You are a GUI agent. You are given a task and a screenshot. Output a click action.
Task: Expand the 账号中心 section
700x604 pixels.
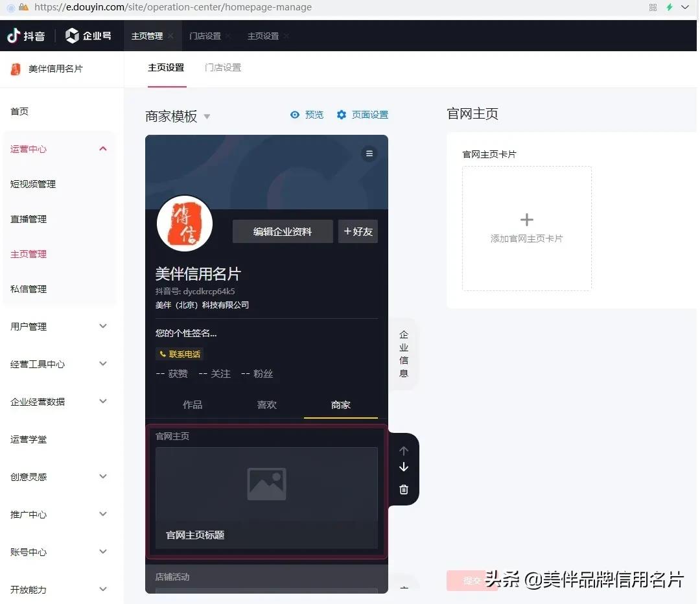103,552
